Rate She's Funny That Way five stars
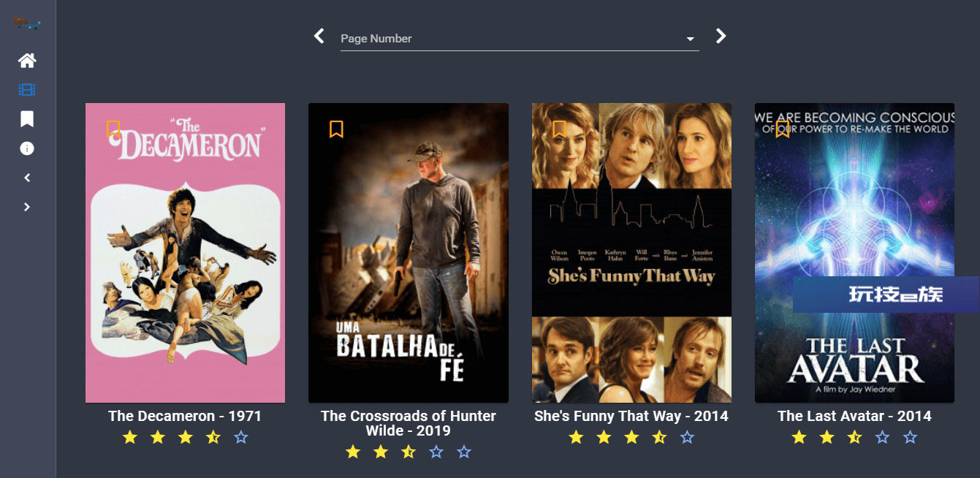 tap(687, 438)
